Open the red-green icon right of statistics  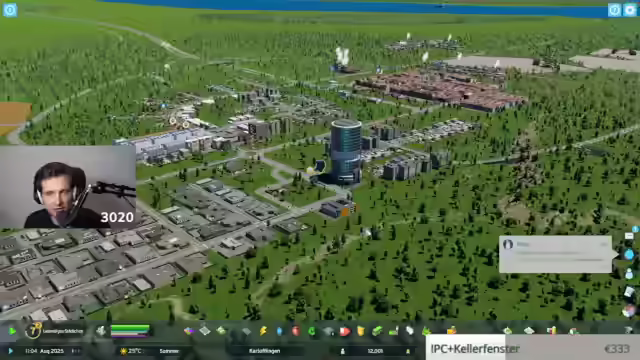coord(573,331)
